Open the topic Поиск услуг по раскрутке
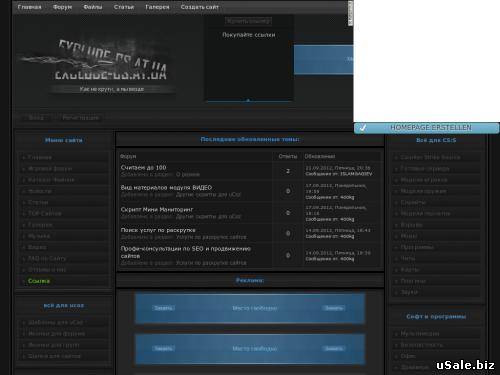500x375 pixels. click(158, 230)
